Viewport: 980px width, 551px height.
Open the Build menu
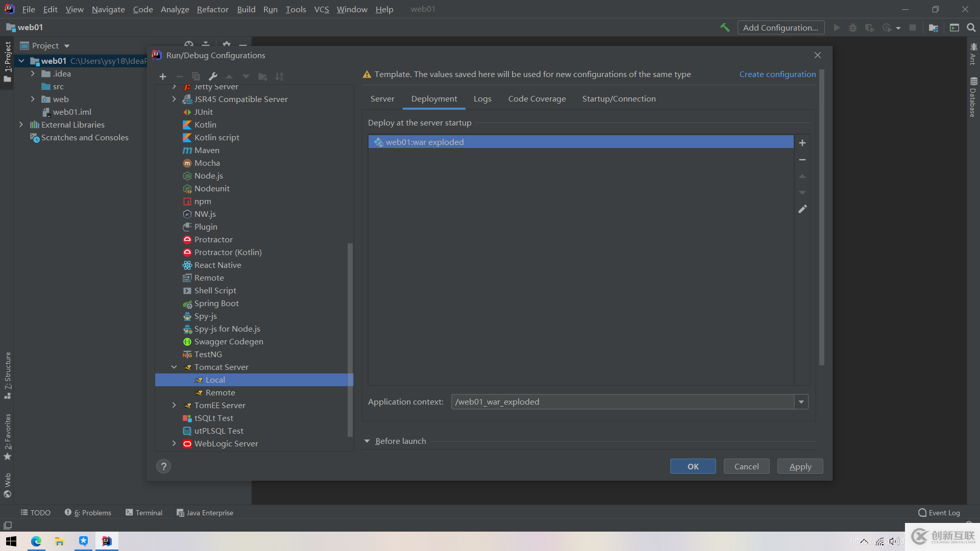(246, 9)
